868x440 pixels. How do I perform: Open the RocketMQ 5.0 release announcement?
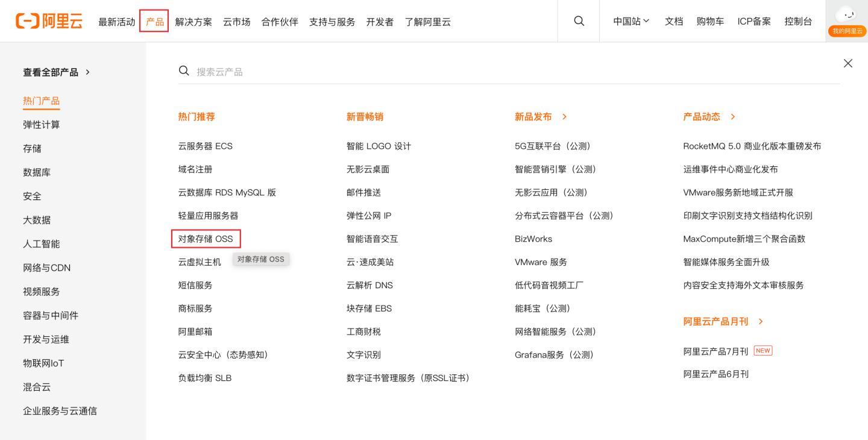pyautogui.click(x=752, y=146)
